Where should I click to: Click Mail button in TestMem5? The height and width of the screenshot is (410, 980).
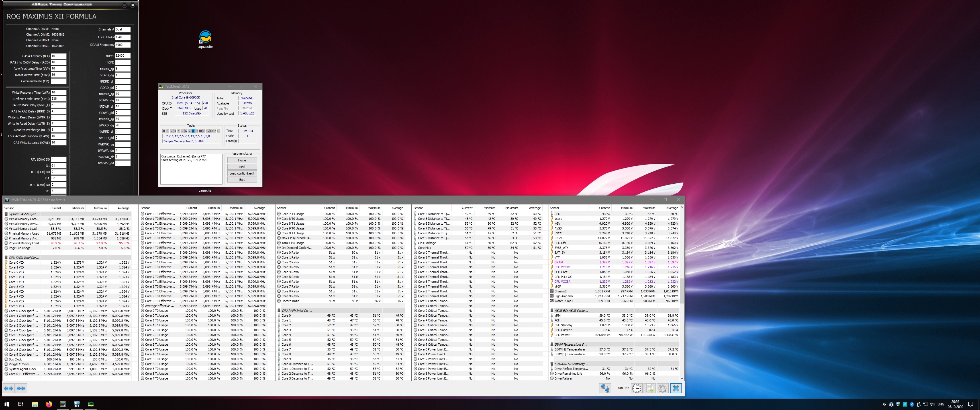pos(242,167)
